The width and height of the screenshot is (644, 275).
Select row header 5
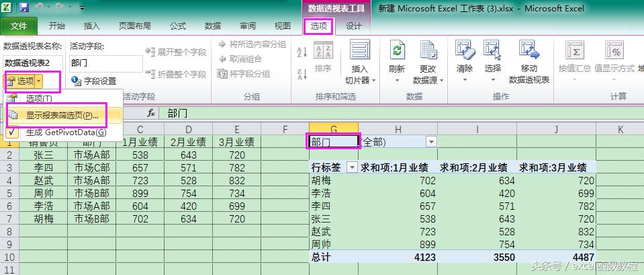9,193
